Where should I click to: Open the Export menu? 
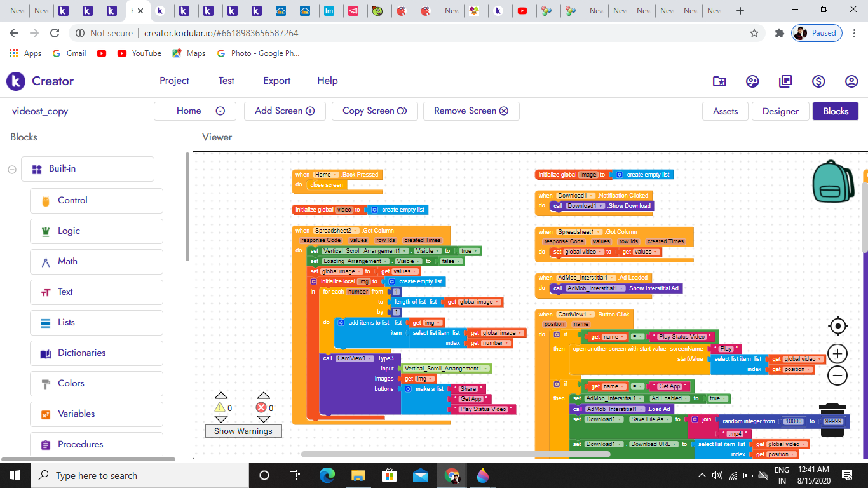276,81
